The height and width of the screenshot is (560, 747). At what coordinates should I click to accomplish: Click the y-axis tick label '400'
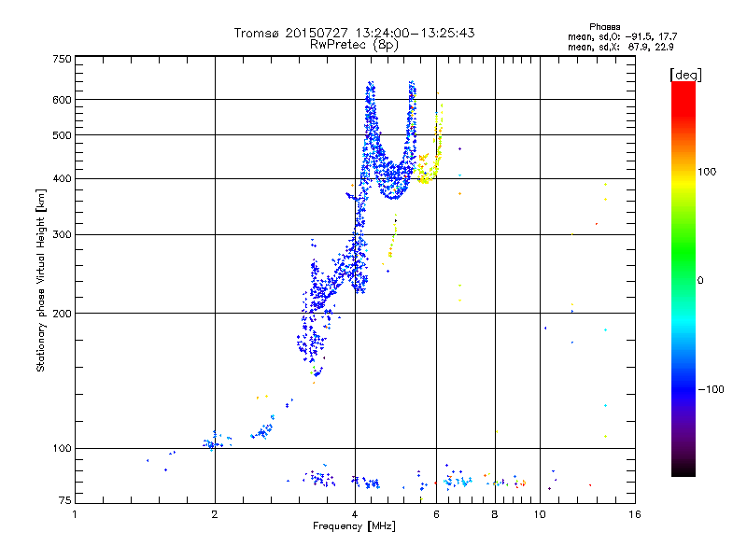click(x=62, y=179)
